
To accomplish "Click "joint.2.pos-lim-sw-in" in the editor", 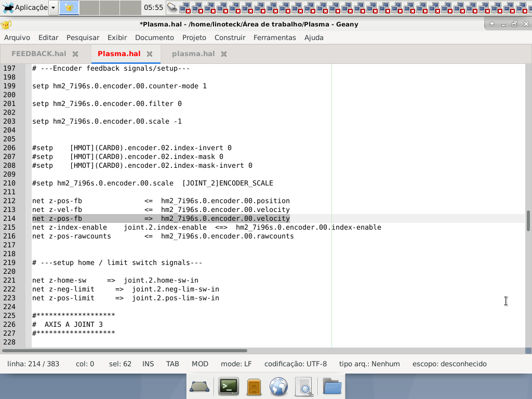I will [176, 298].
